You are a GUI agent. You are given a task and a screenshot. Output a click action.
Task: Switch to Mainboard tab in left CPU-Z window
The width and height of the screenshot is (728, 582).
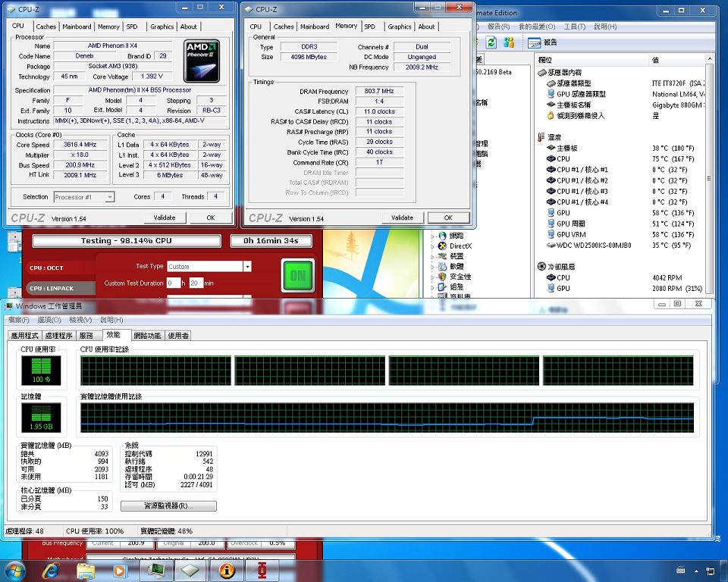77,27
